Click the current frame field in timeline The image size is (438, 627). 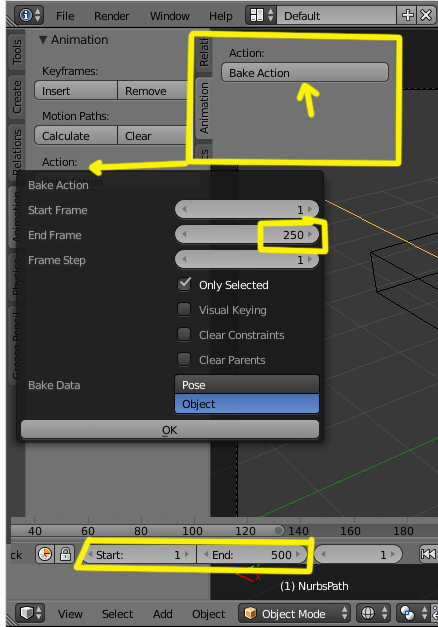358,554
